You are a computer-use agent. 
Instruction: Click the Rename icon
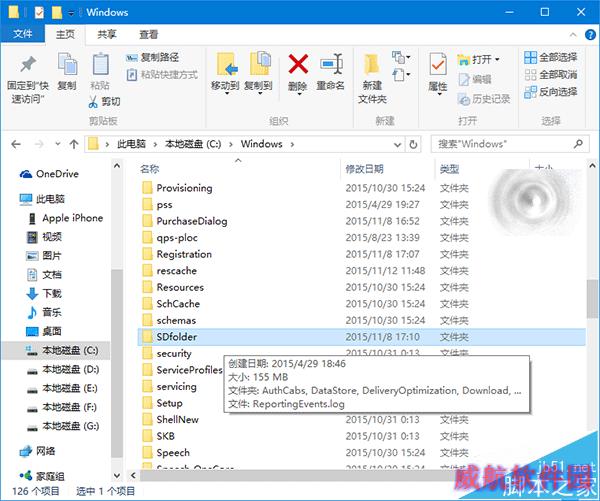pos(331,64)
